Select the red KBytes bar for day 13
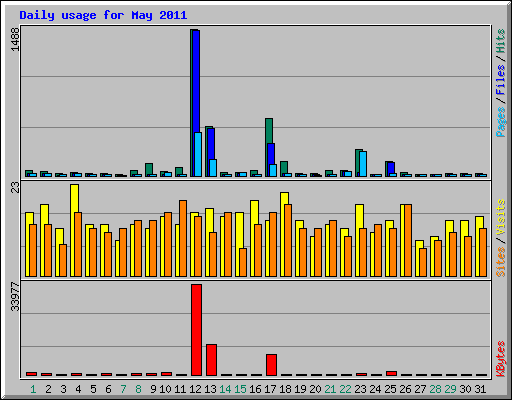Image resolution: width=512 pixels, height=400 pixels. click(211, 360)
